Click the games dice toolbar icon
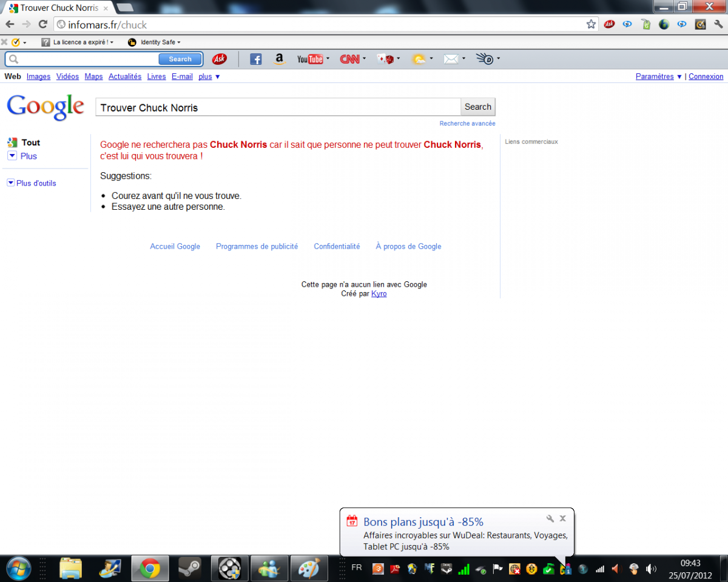This screenshot has height=582, width=728. [x=385, y=59]
